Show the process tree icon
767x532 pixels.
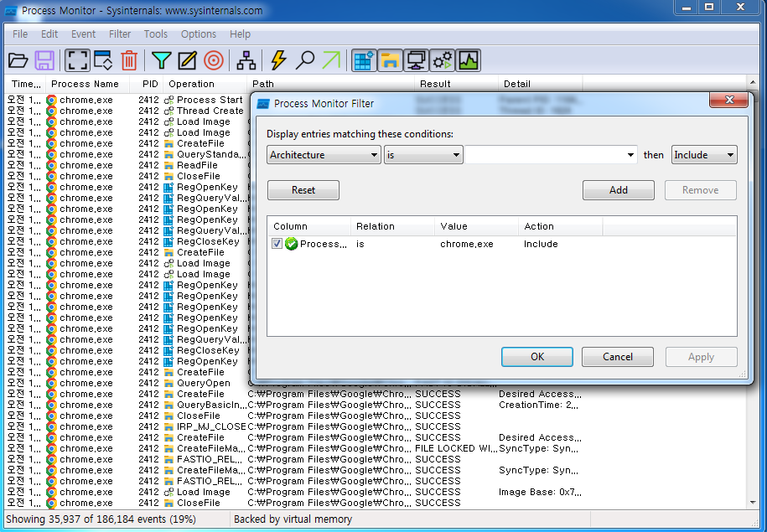pos(246,60)
